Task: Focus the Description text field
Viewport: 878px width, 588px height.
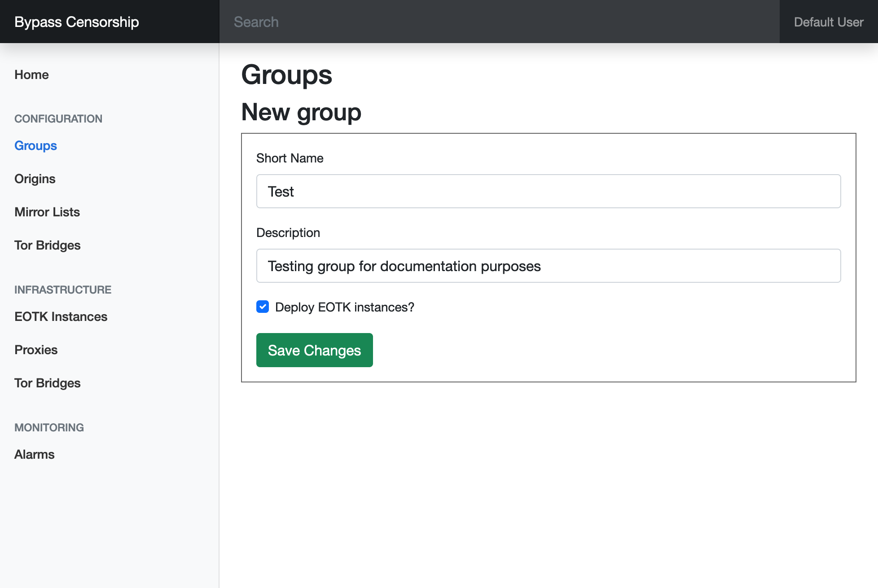Action: (x=548, y=266)
